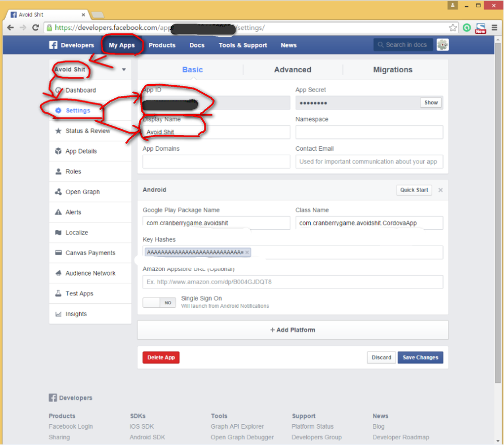Click the extension icon with red New badge
The height and width of the screenshot is (445, 504).
point(480,28)
